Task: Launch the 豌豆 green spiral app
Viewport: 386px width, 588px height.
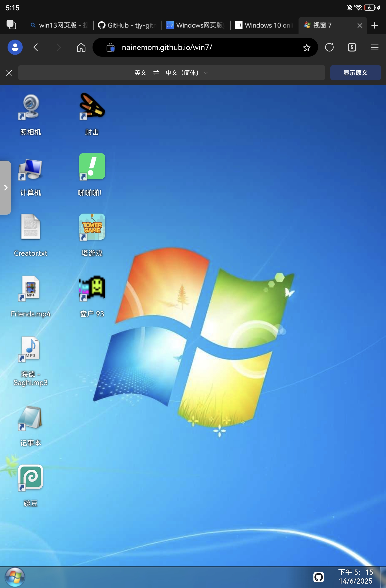Action: click(x=30, y=486)
